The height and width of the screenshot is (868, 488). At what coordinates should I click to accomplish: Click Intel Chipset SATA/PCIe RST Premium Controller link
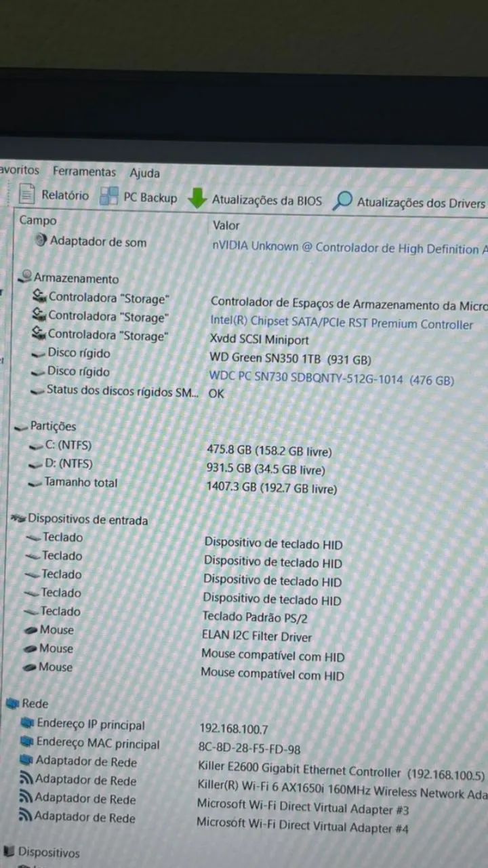342,323
